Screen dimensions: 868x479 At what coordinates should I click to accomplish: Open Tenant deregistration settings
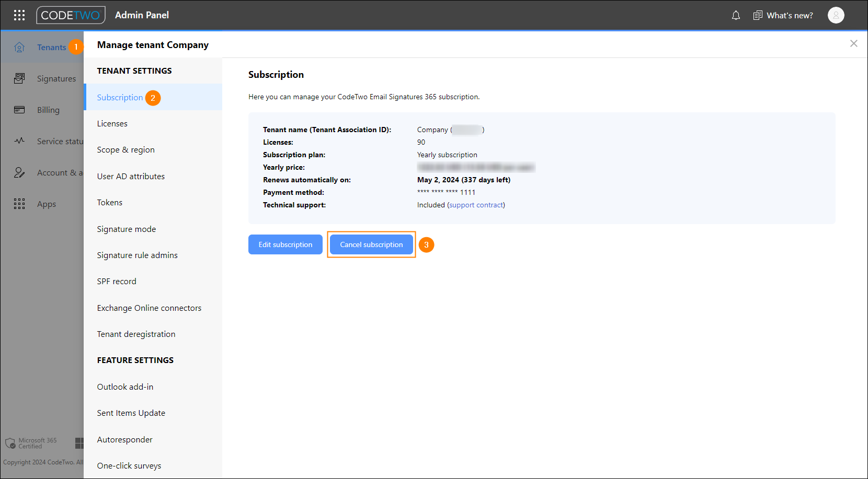point(136,334)
